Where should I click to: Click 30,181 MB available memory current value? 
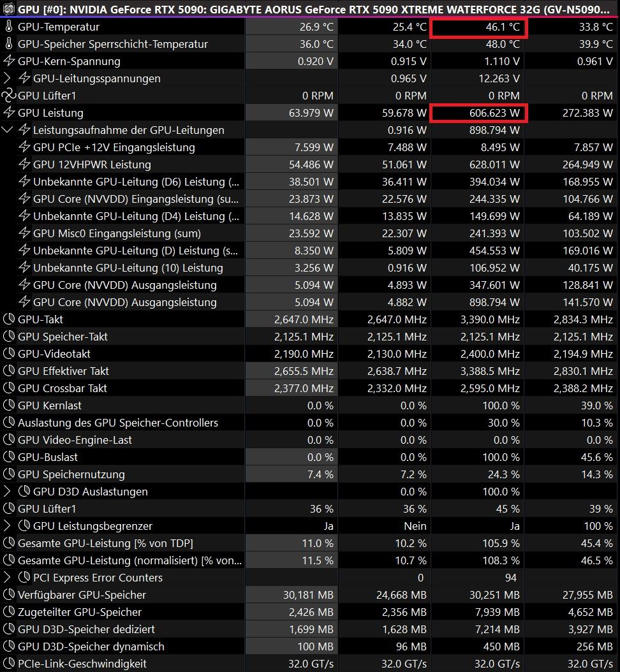point(308,595)
